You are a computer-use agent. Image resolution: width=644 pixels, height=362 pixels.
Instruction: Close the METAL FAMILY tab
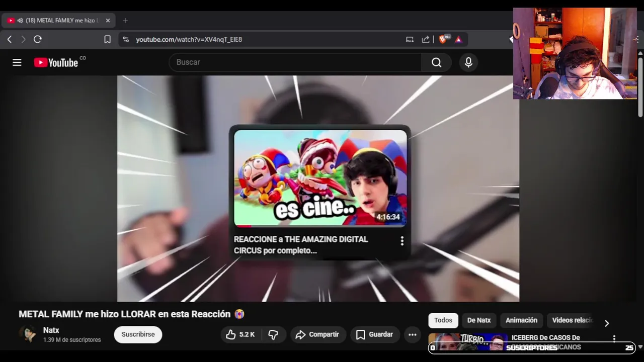(108, 21)
